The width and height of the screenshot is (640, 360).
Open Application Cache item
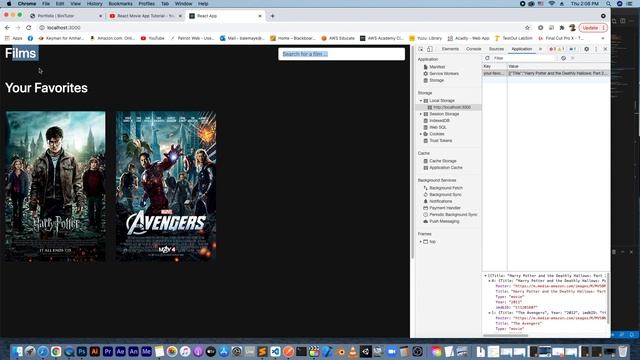[446, 168]
